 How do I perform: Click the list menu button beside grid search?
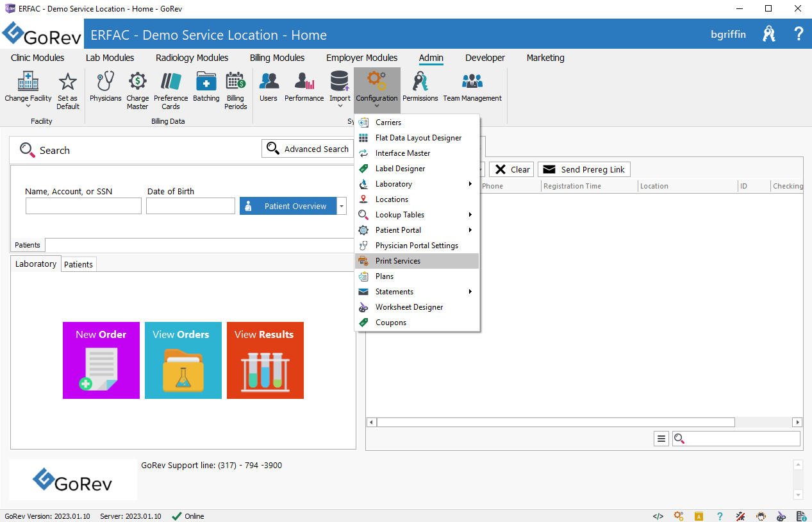[661, 439]
